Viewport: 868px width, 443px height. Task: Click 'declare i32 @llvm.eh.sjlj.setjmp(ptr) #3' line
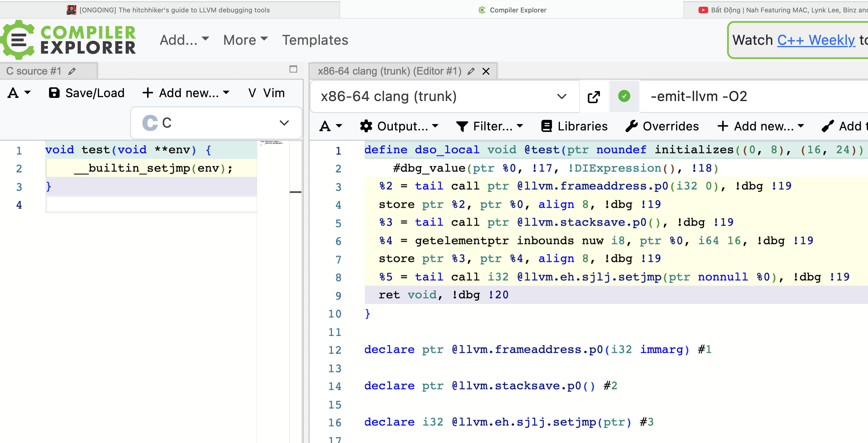509,422
